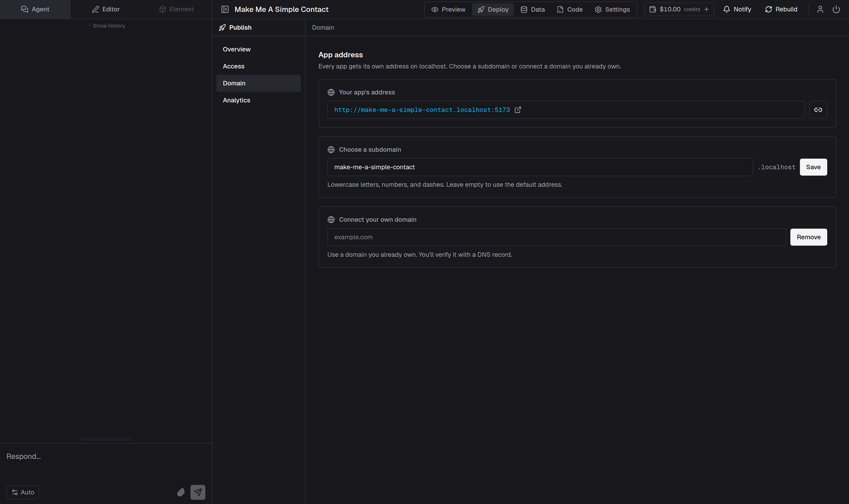
Task: Open Analytics in Publish sidebar
Action: pyautogui.click(x=258, y=100)
